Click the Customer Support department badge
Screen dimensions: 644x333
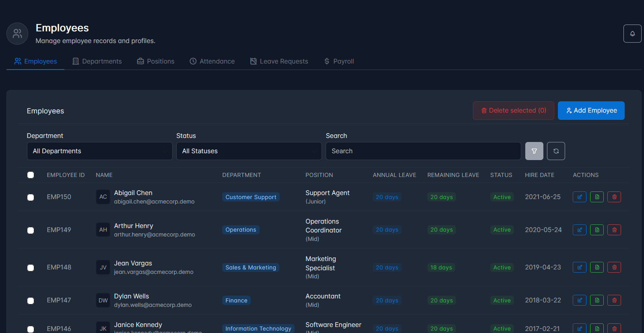251,197
